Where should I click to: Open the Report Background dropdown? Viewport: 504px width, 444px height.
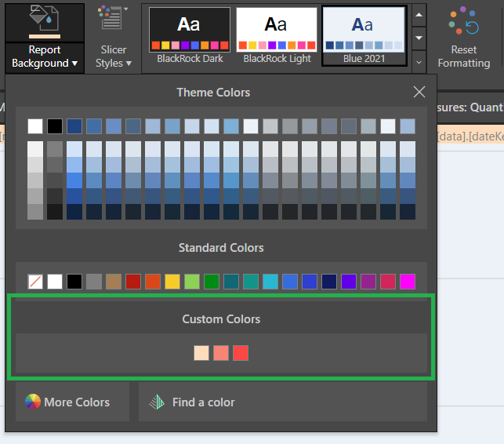44,56
